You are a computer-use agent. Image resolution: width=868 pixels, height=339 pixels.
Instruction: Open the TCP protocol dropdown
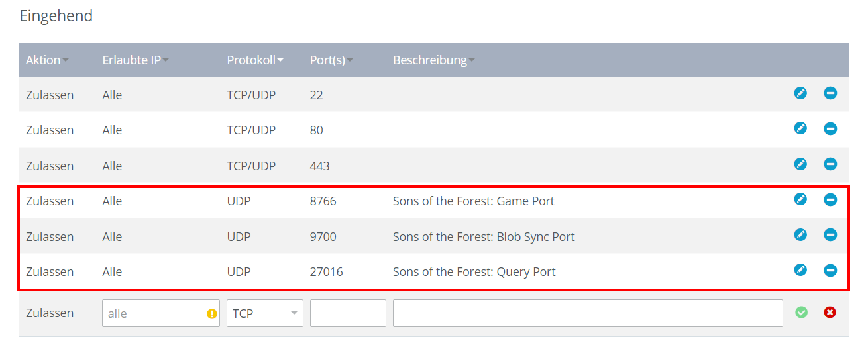pyautogui.click(x=265, y=313)
